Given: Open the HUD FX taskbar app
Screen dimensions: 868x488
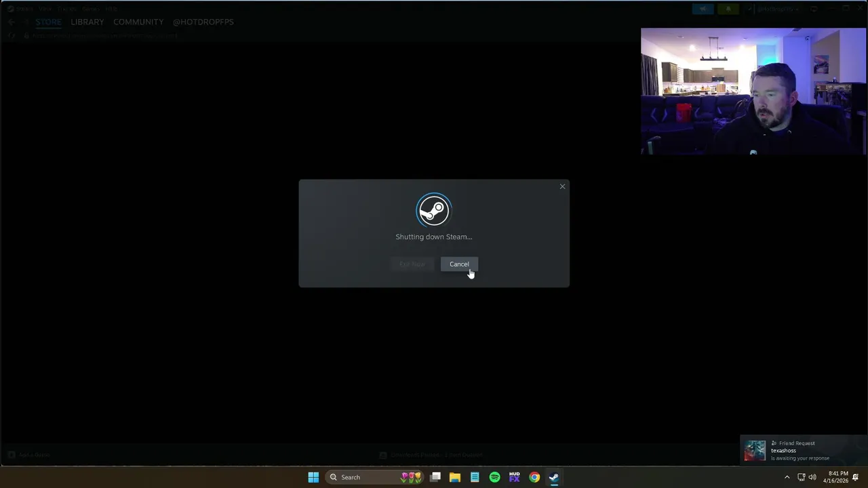Looking at the screenshot, I should 514,477.
